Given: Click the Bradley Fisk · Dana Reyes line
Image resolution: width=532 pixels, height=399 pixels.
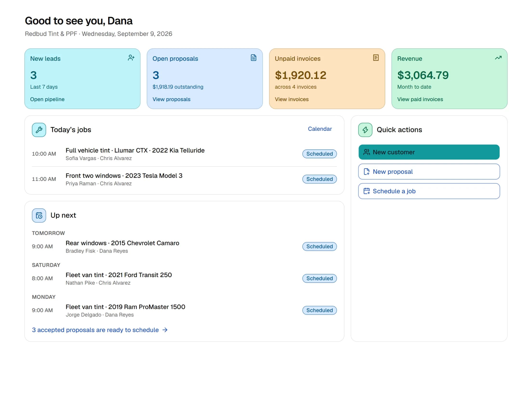Looking at the screenshot, I should [97, 251].
